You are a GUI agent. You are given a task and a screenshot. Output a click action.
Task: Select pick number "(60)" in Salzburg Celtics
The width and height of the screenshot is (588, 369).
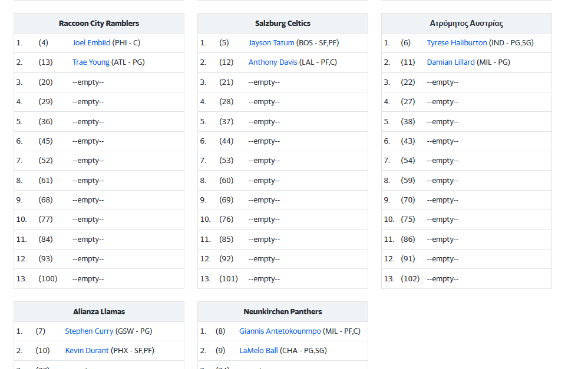click(x=226, y=181)
